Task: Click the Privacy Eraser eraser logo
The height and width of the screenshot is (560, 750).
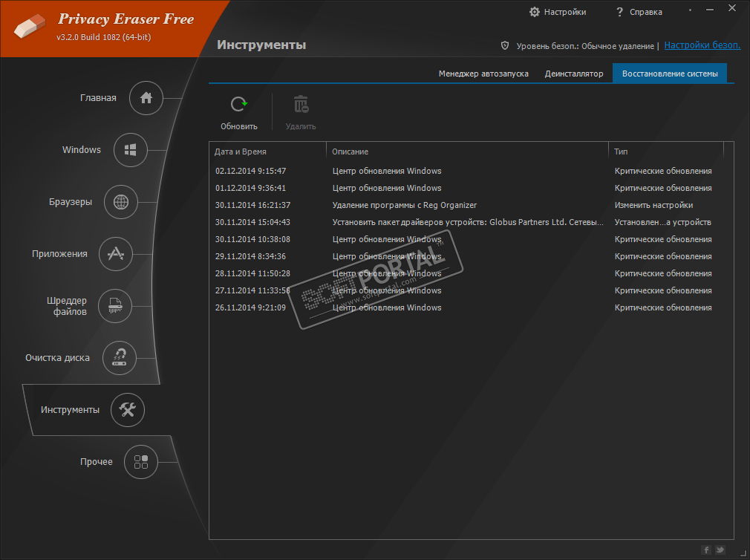Action: coord(29,26)
